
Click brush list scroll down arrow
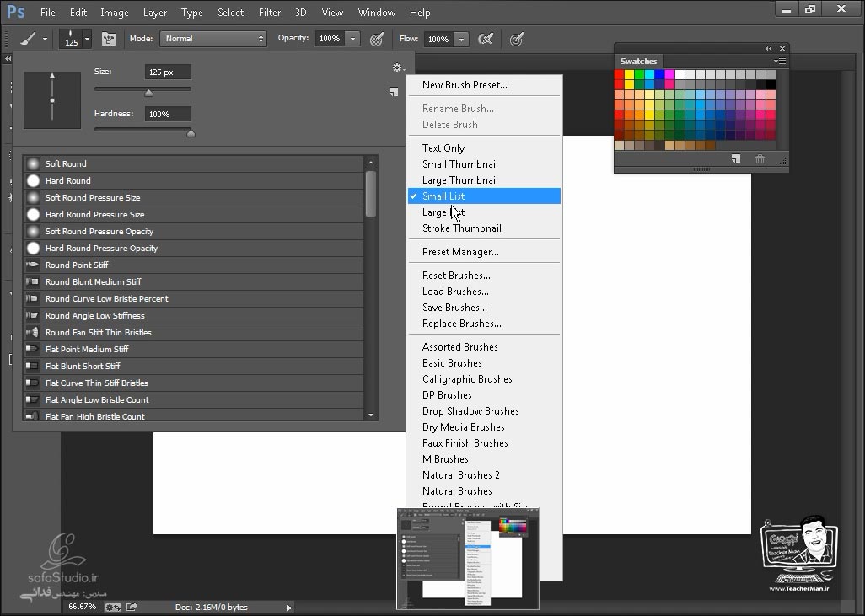tap(371, 415)
